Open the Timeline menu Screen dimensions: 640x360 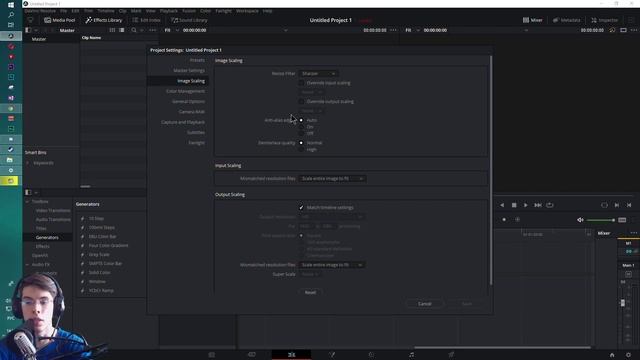(106, 11)
